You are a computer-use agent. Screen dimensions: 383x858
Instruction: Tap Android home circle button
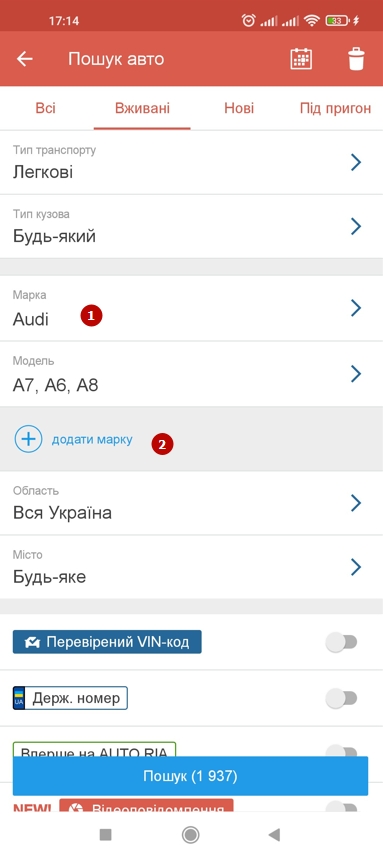click(x=190, y=834)
